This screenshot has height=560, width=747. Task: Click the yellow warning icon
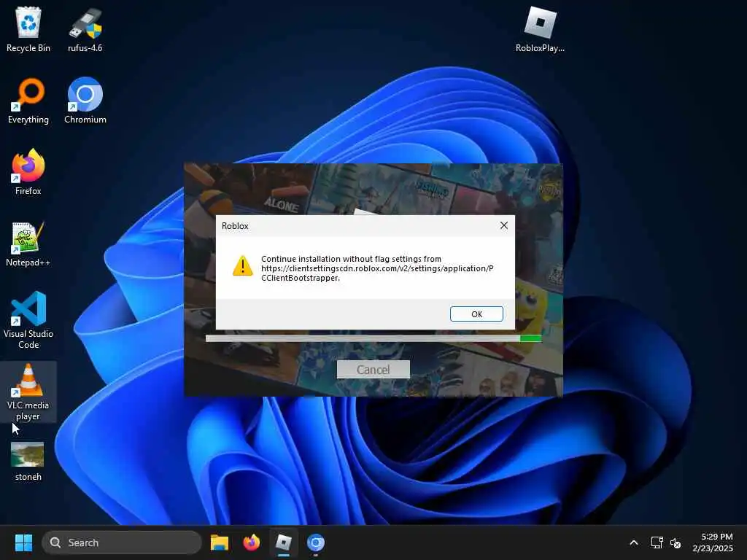242,265
